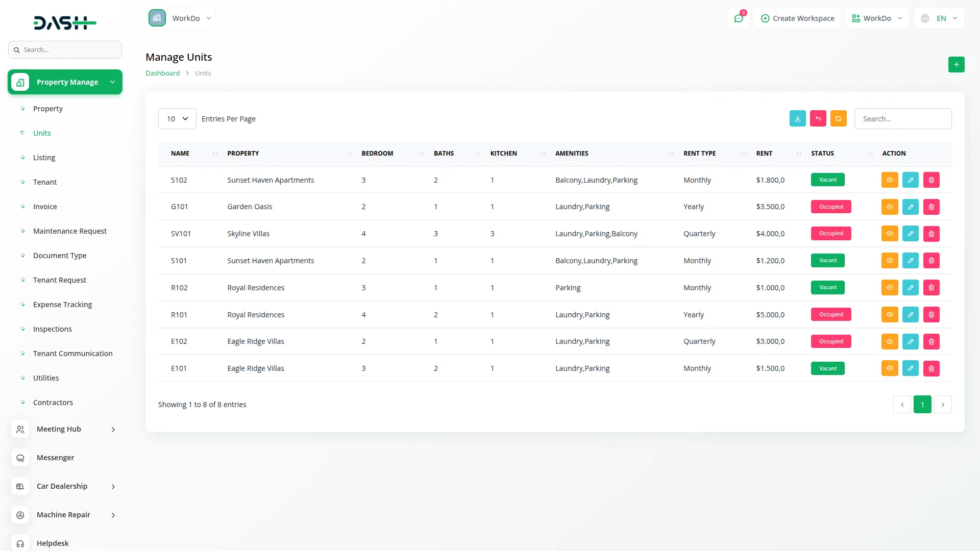Open Tenant in the sidebar menu

point(45,182)
